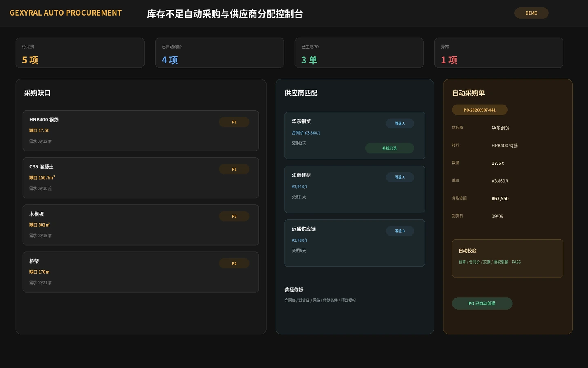Open the PO-20260907-041 order tag
Viewport: 588px width, 368px height.
[x=480, y=110]
